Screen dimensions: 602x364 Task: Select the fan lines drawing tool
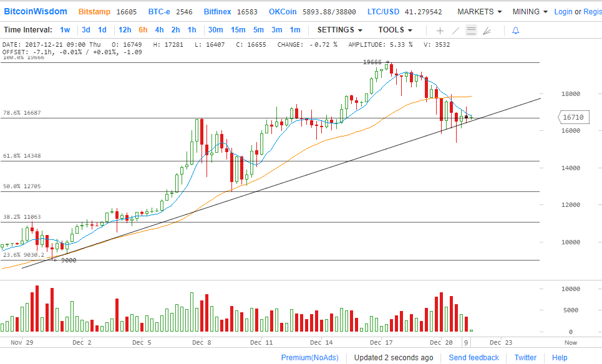point(487,31)
